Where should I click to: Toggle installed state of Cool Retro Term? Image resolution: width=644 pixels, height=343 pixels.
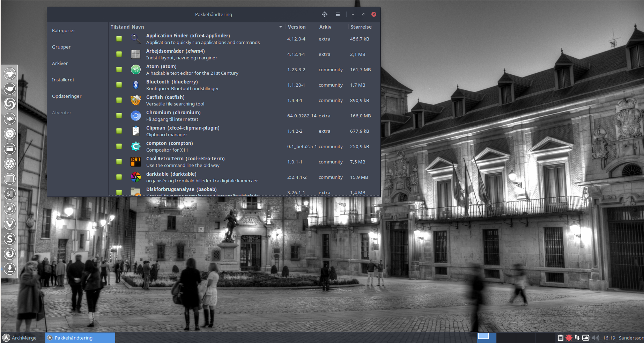pyautogui.click(x=119, y=162)
